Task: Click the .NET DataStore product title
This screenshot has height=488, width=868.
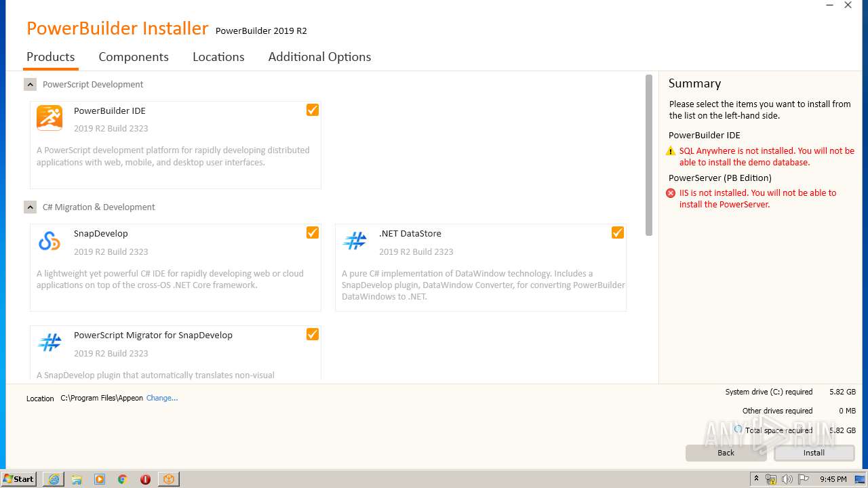Action: (x=410, y=233)
